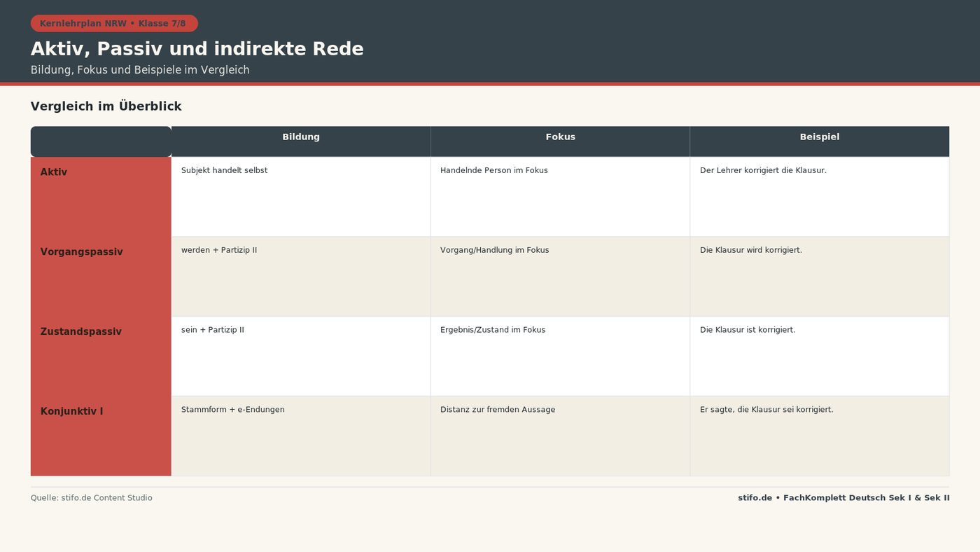Click the Fokus column header
980x552 pixels.
pos(560,142)
